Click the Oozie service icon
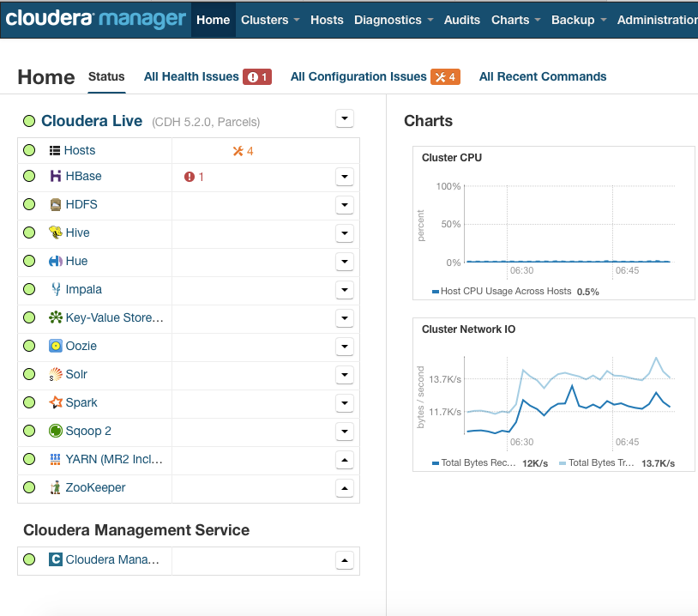The height and width of the screenshot is (616, 698). [55, 346]
